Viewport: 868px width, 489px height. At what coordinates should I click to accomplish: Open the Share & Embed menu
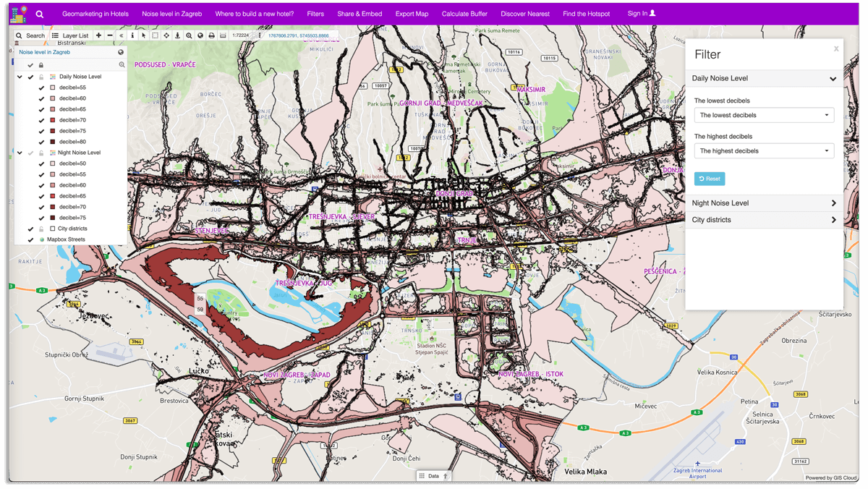click(359, 14)
